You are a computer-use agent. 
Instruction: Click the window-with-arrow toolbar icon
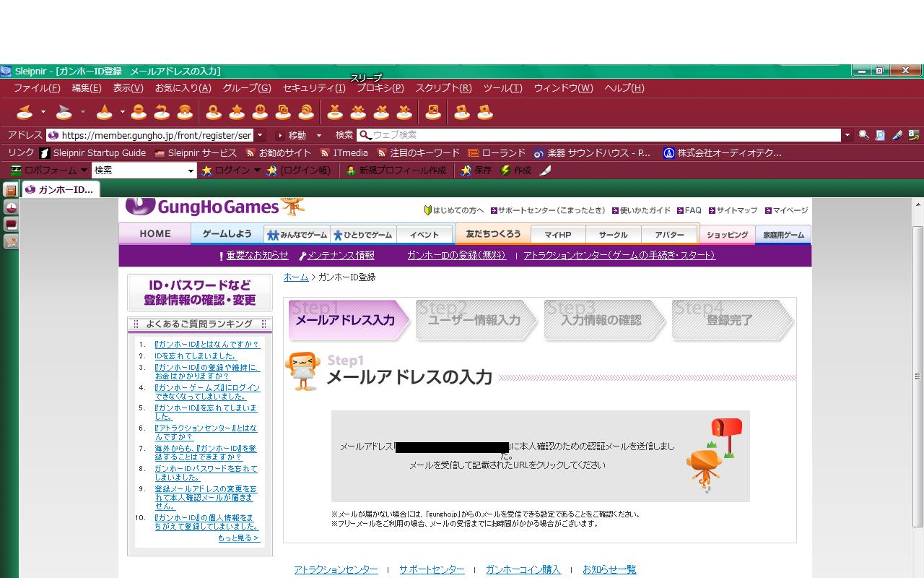pos(433,112)
